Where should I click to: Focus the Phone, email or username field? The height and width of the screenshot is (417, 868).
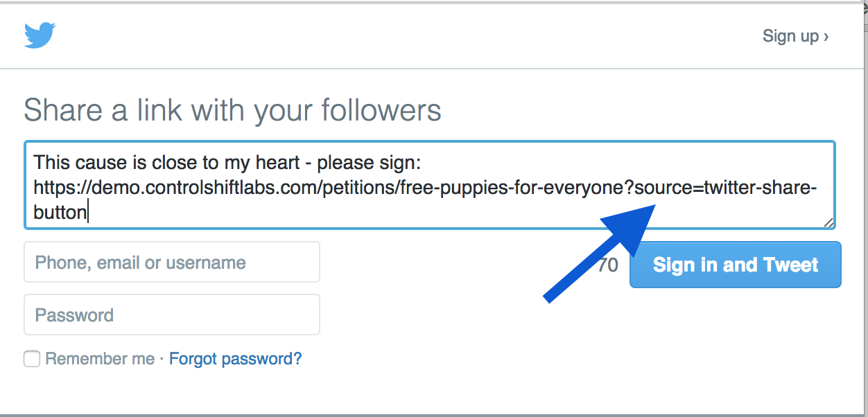[172, 263]
